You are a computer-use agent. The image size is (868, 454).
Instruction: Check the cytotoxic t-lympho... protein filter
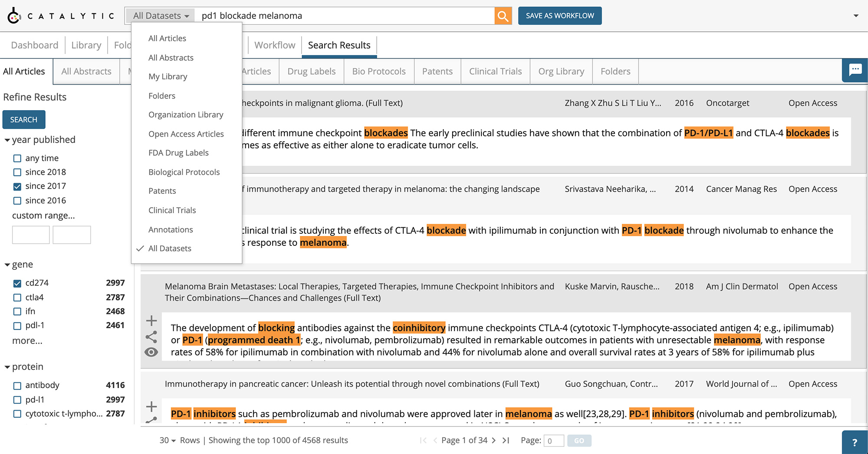(17, 414)
